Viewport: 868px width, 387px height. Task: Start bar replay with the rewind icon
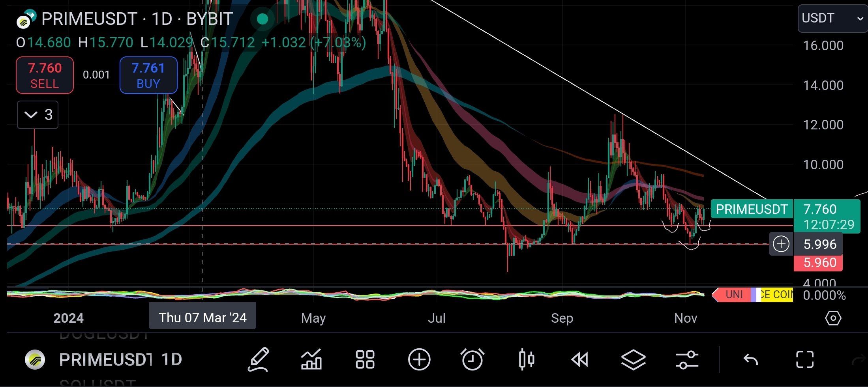[580, 360]
